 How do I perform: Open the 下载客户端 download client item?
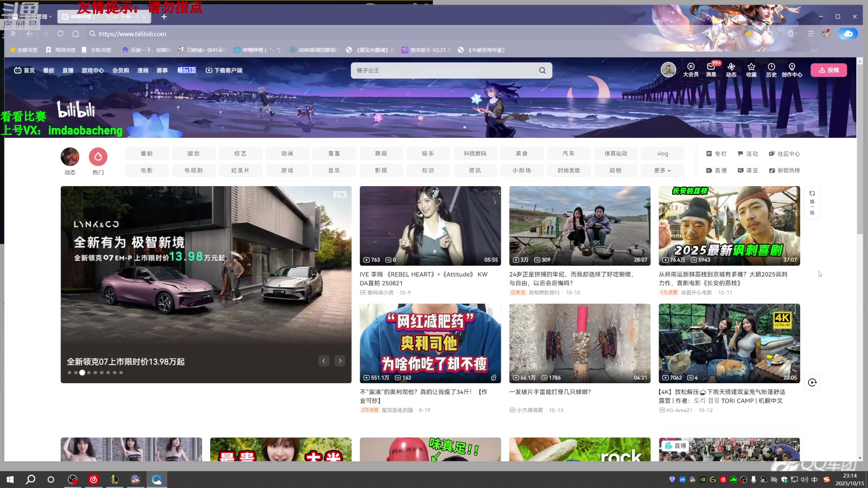pyautogui.click(x=225, y=70)
